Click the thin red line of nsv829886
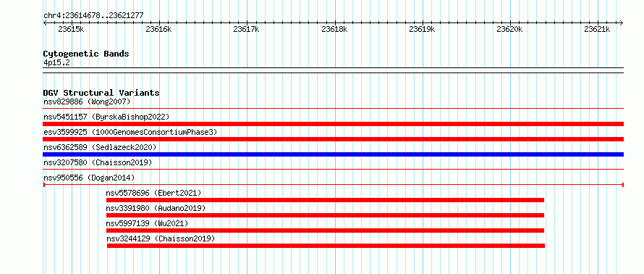 pos(333,109)
